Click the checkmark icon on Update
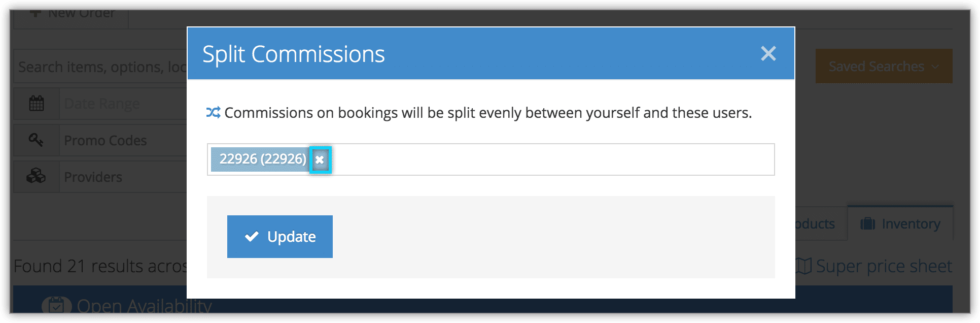Image resolution: width=980 pixels, height=323 pixels. 252,237
